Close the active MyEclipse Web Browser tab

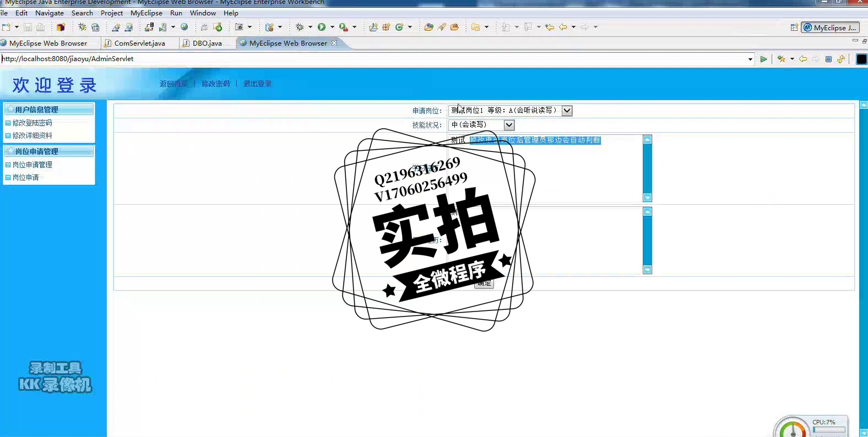[x=334, y=43]
